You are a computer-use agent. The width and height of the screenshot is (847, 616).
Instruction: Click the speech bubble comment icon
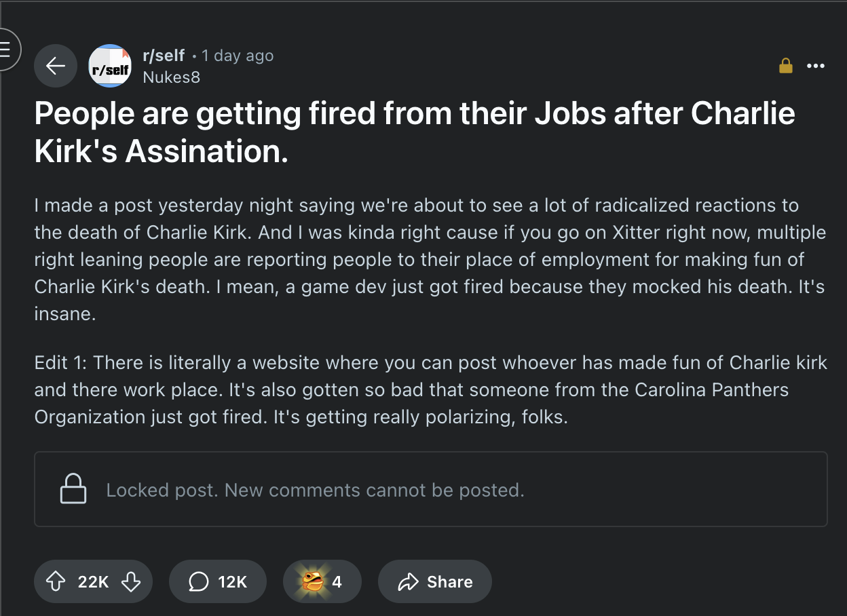click(198, 581)
